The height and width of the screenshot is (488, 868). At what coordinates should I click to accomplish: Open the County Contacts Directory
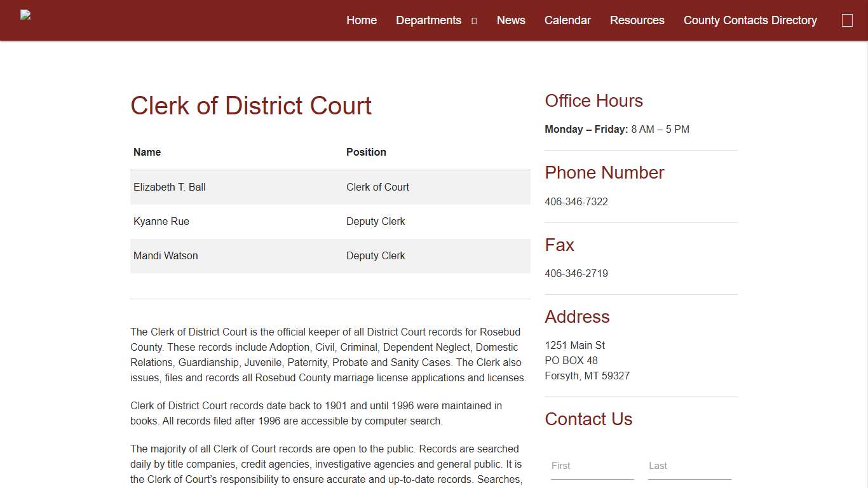tap(750, 20)
